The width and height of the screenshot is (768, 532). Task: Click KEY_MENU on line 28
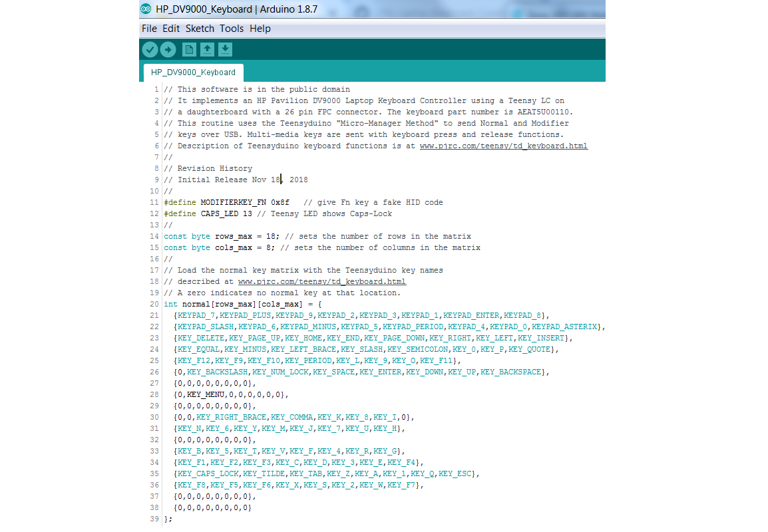tap(206, 394)
